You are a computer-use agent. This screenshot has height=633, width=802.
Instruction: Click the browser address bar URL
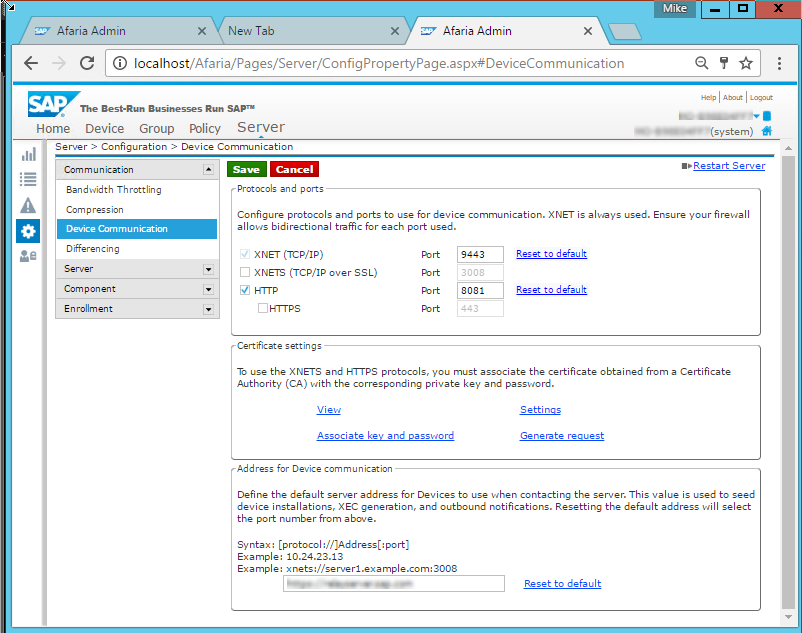(x=378, y=63)
